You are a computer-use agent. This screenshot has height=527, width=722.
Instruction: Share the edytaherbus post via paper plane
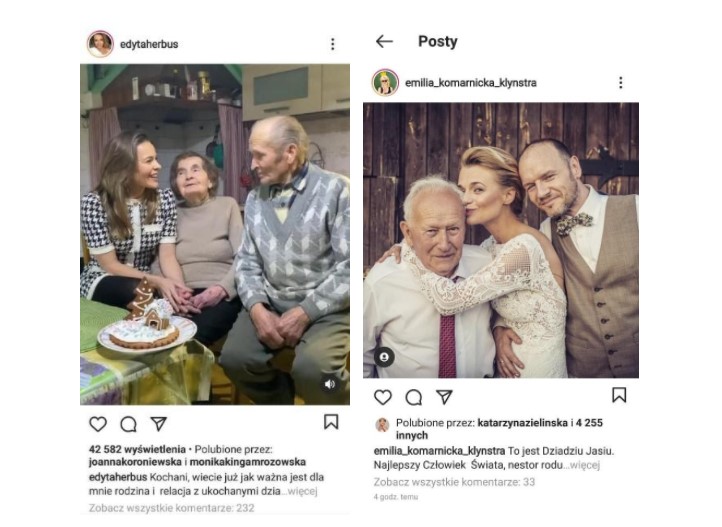pos(158,423)
